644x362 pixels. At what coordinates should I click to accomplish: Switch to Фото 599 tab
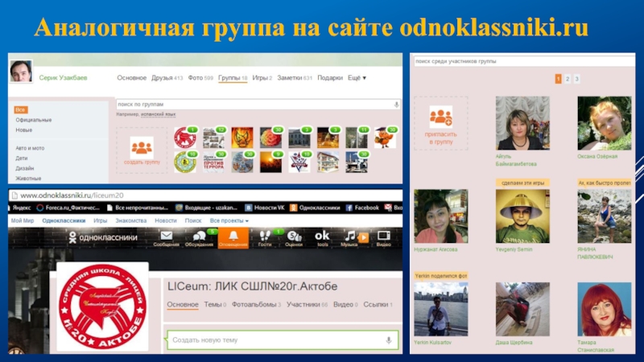[x=200, y=77]
